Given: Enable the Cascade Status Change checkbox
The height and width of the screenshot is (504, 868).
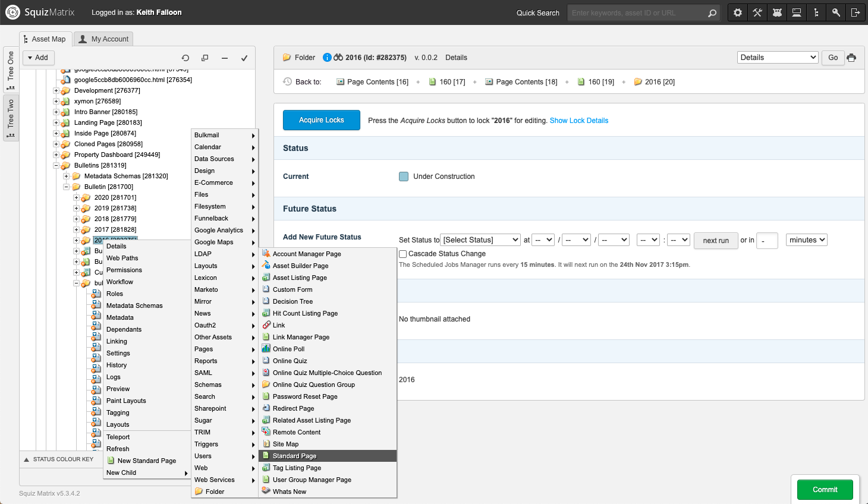Looking at the screenshot, I should coord(402,253).
